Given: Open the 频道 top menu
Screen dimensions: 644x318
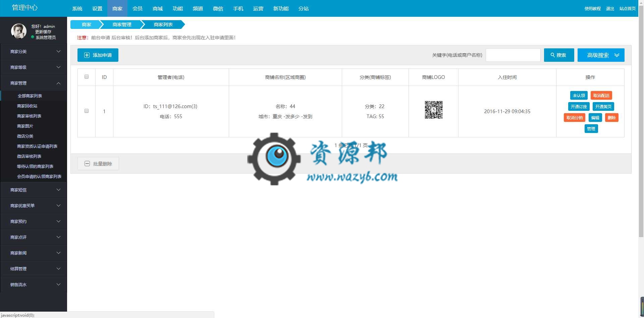Looking at the screenshot, I should click(198, 8).
